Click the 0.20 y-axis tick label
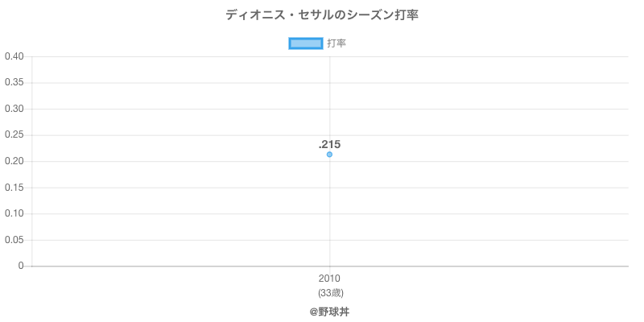Screen dimensions: 644x322 tap(14, 161)
